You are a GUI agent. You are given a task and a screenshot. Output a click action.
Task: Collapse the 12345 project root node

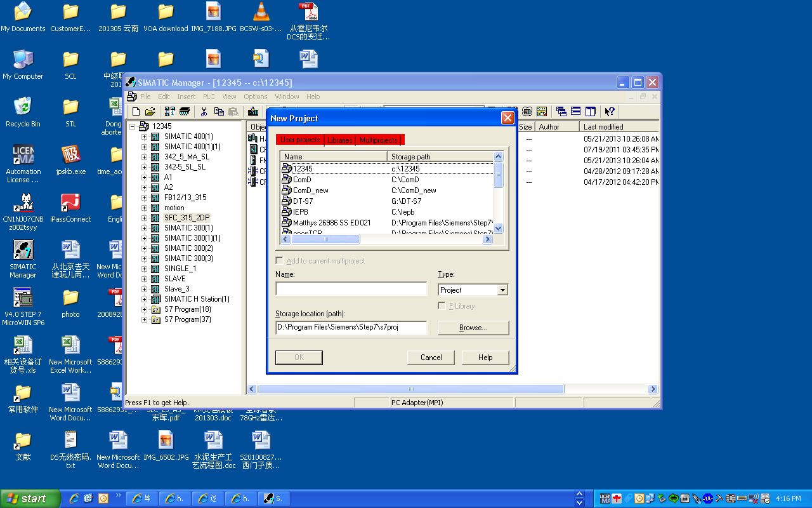click(x=133, y=126)
